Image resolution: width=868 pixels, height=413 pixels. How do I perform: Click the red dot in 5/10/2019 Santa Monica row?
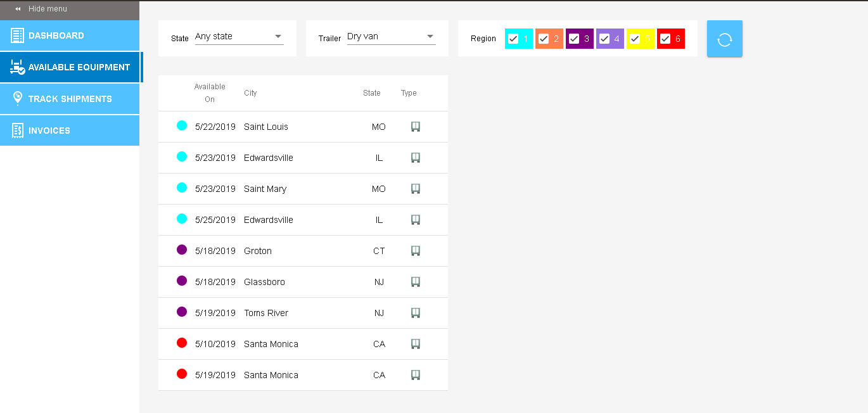(182, 343)
